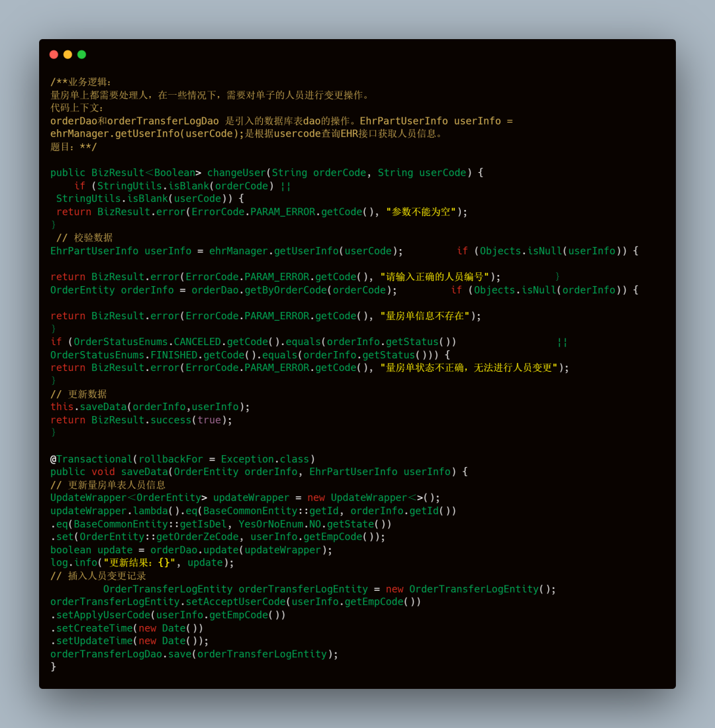Screen dimensions: 715x728
Task: Select the comment "// 插入人员变更记录"
Action: click(x=98, y=576)
